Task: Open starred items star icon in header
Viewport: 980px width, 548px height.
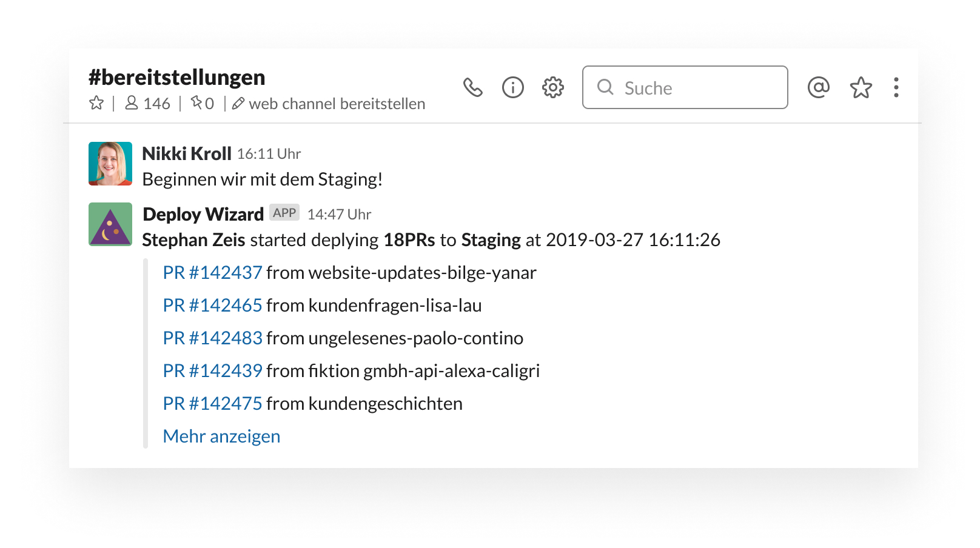Action: click(x=861, y=88)
